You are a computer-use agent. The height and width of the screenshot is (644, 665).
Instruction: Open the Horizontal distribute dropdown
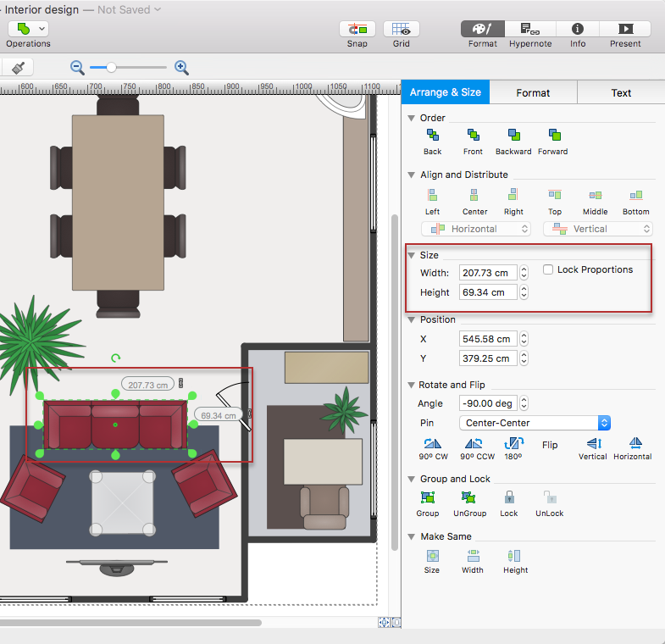click(476, 229)
